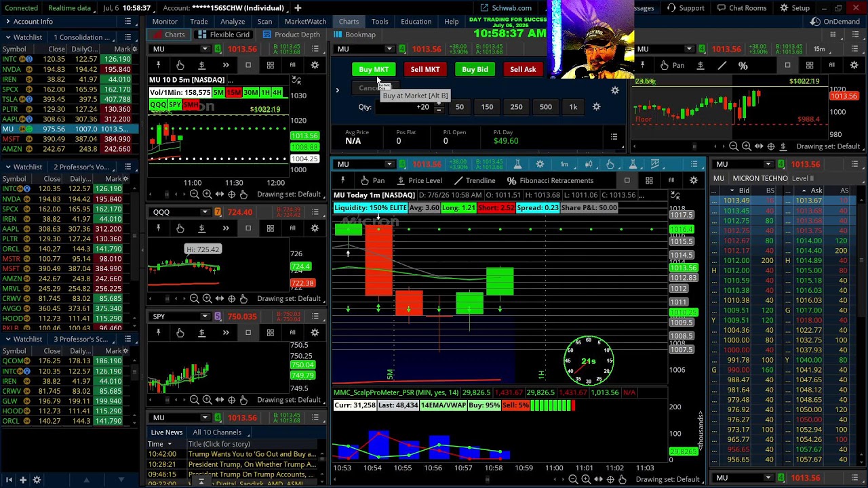The height and width of the screenshot is (488, 868).
Task: Open the Analyze tab
Action: (233, 21)
